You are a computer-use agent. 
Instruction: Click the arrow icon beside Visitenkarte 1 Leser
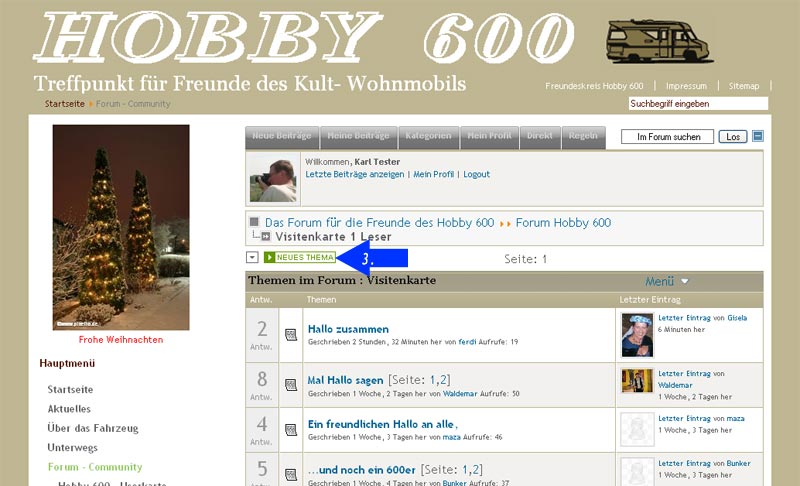pyautogui.click(x=266, y=237)
